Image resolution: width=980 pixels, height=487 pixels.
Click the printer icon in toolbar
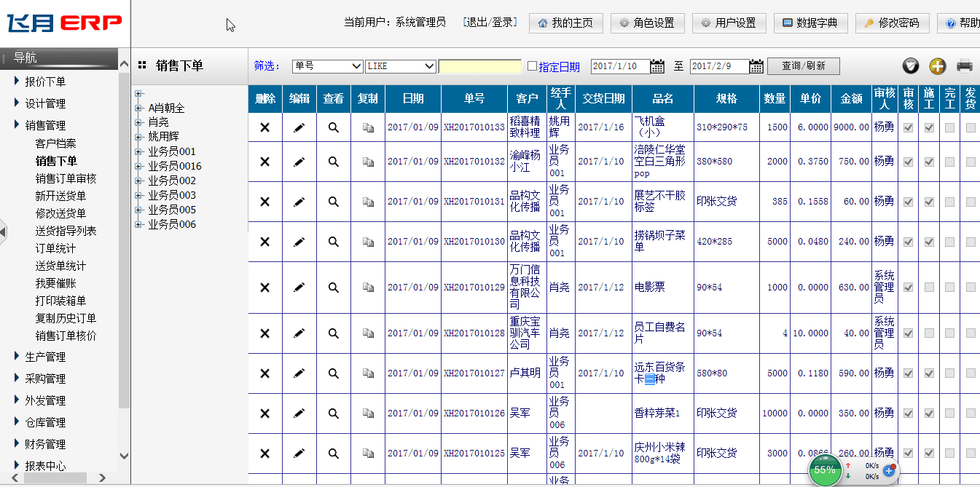(965, 66)
